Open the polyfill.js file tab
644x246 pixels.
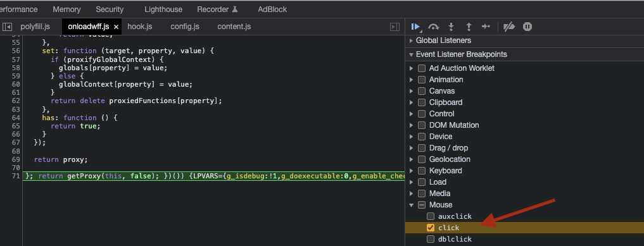[35, 27]
